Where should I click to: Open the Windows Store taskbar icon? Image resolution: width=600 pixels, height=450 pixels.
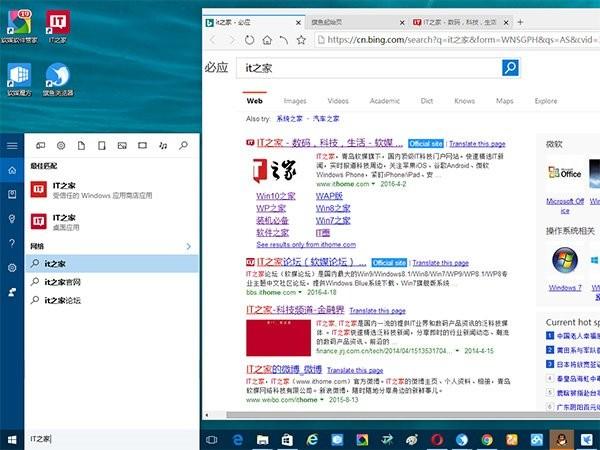point(287,440)
